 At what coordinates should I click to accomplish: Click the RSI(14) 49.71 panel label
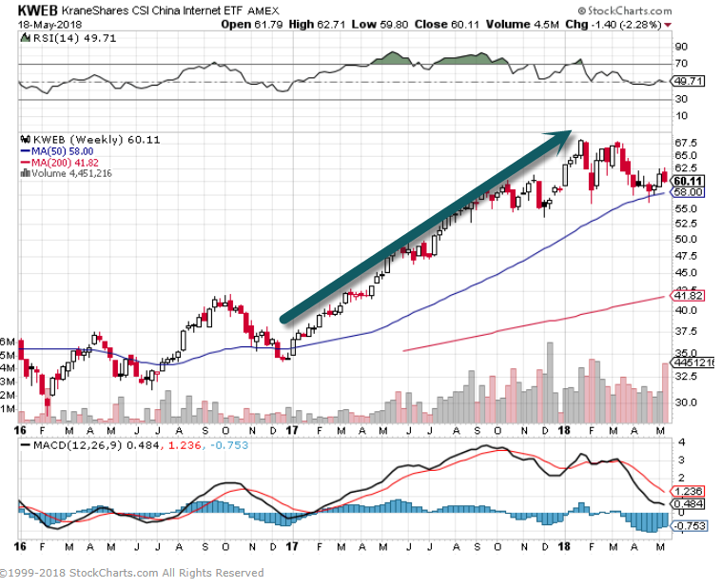click(x=74, y=38)
